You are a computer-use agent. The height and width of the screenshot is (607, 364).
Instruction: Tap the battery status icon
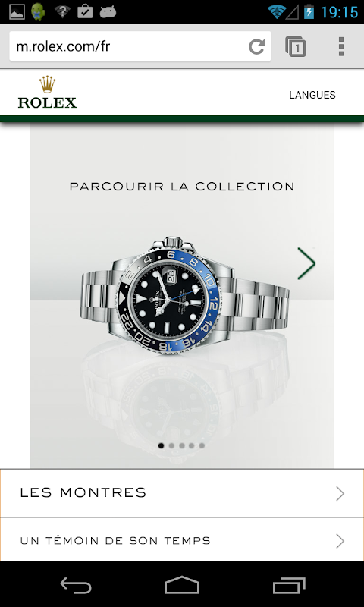pyautogui.click(x=309, y=11)
